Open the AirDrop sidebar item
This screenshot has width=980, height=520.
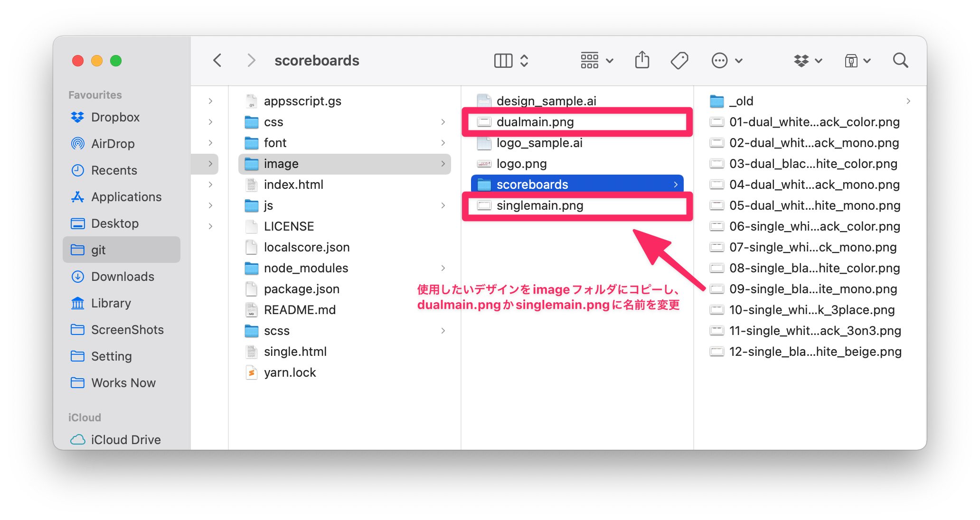tap(113, 144)
